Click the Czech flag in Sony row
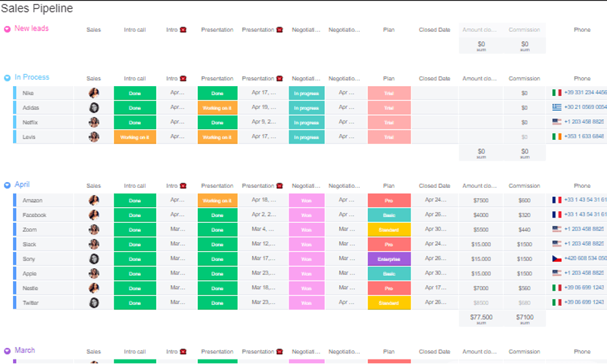Viewport: 607px width, 364px height. click(556, 259)
